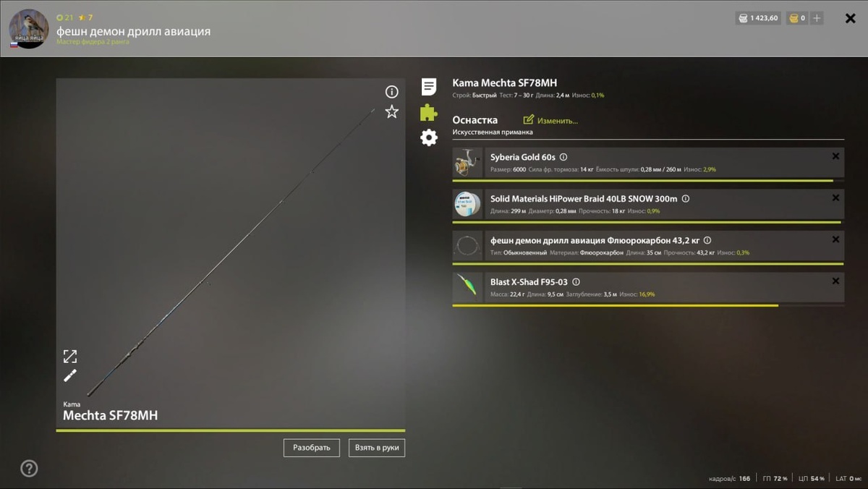The height and width of the screenshot is (489, 868).
Task: Show info for HiPower Braid 40LB line
Action: [686, 198]
